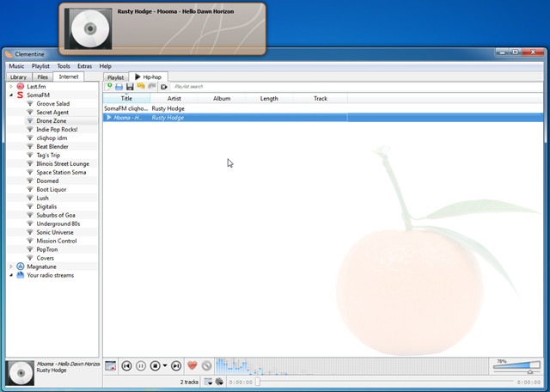Image resolution: width=550 pixels, height=392 pixels.
Task: Open the Music menu
Action: [16, 66]
